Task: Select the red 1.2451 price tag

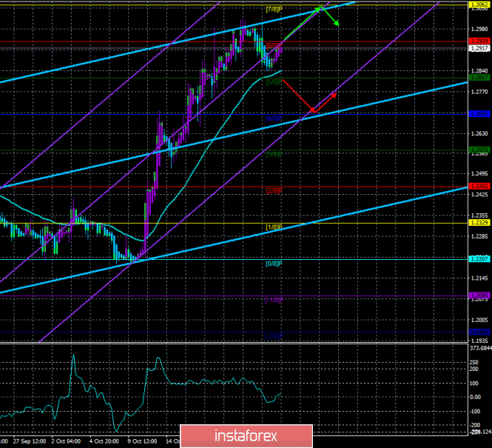Action: (x=479, y=187)
